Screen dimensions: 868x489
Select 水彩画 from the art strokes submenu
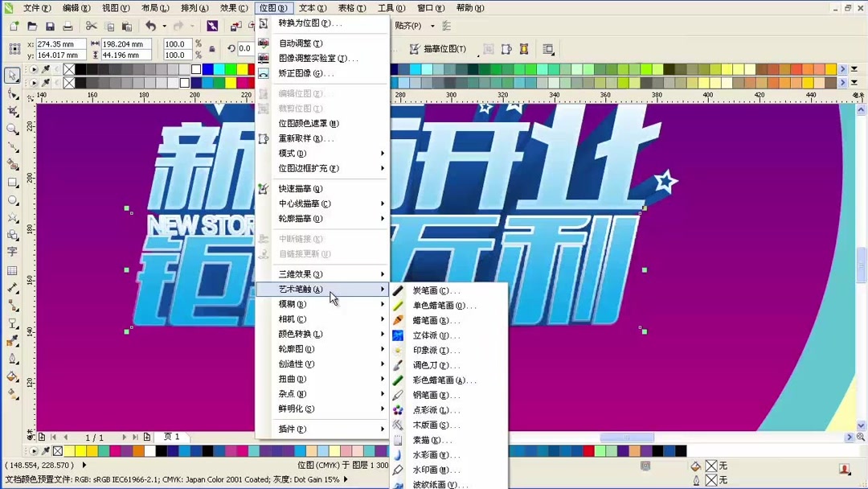(436, 454)
